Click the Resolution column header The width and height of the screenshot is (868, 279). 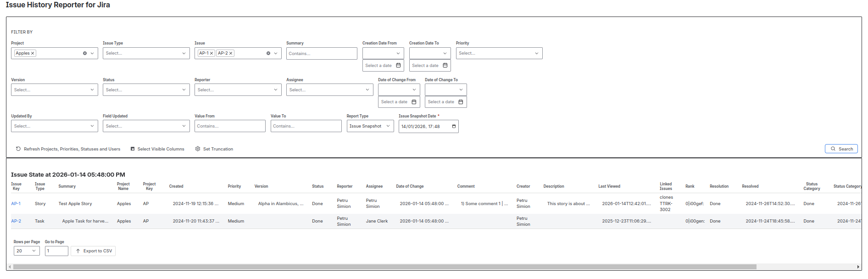(x=719, y=186)
